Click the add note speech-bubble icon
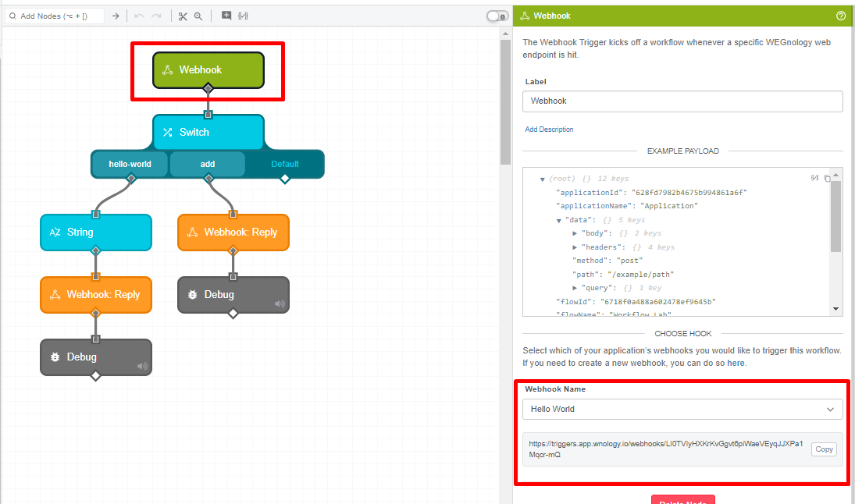 pyautogui.click(x=226, y=16)
